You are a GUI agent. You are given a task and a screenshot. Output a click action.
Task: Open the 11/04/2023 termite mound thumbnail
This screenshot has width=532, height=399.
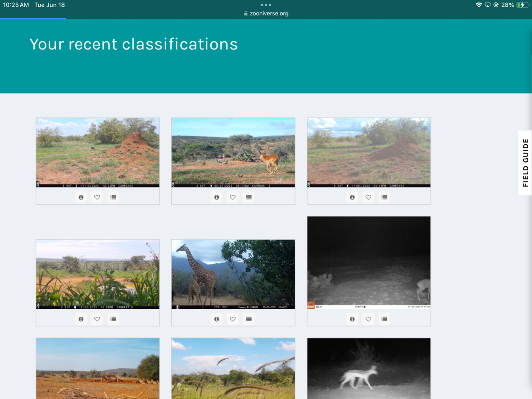(369, 153)
